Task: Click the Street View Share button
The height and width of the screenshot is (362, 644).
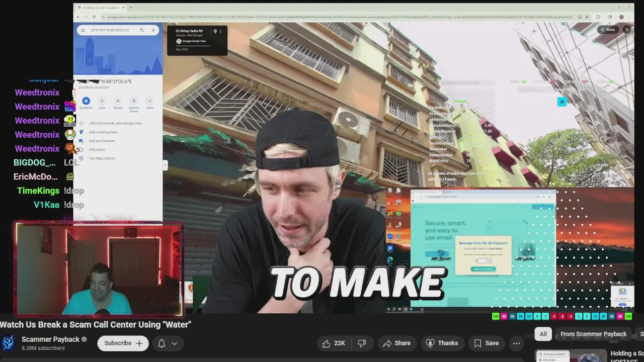Action: pos(607,30)
